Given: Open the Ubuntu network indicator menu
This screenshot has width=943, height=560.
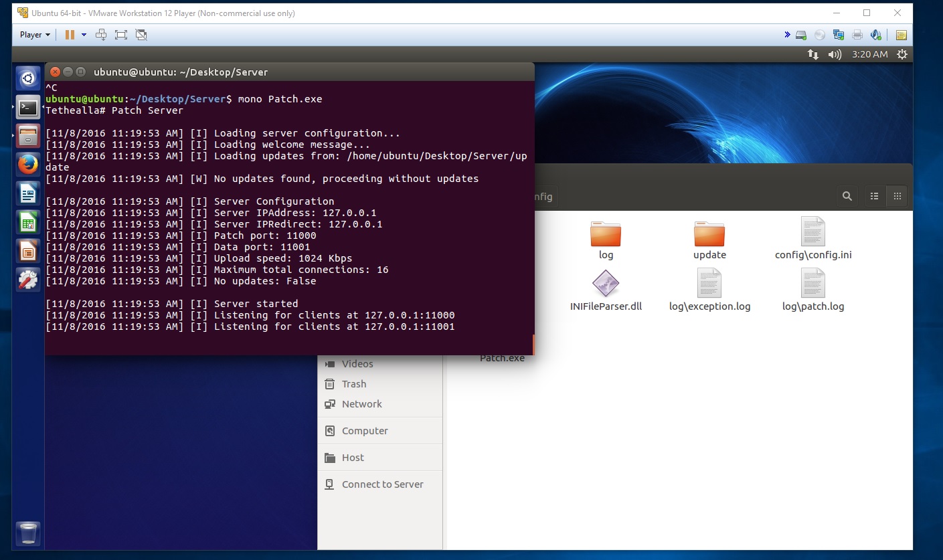Looking at the screenshot, I should click(813, 54).
